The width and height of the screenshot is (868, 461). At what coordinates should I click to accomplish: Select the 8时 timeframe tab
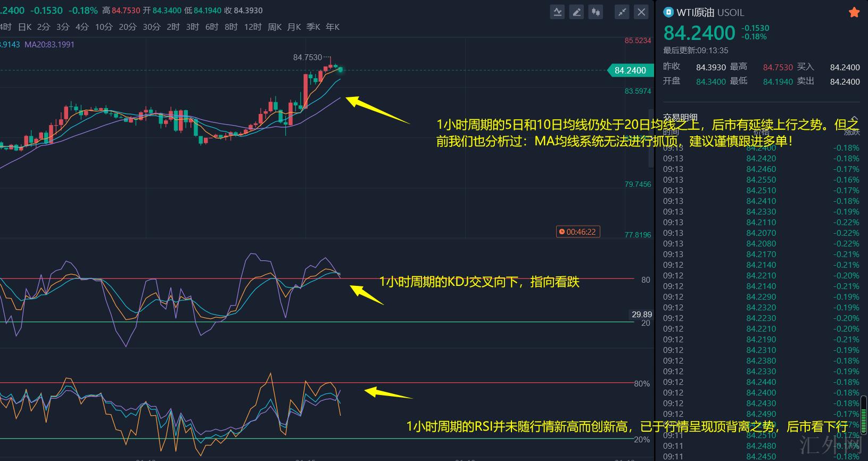pos(231,27)
